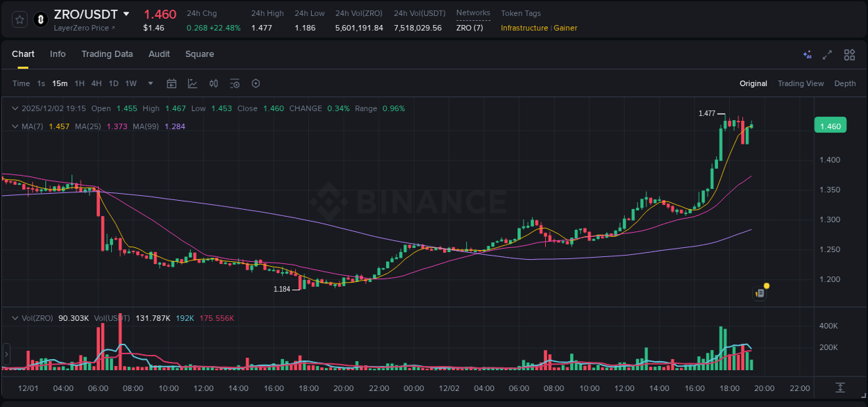Open the extra time intervals dropdown arrow
This screenshot has height=407, width=868.
tap(149, 83)
